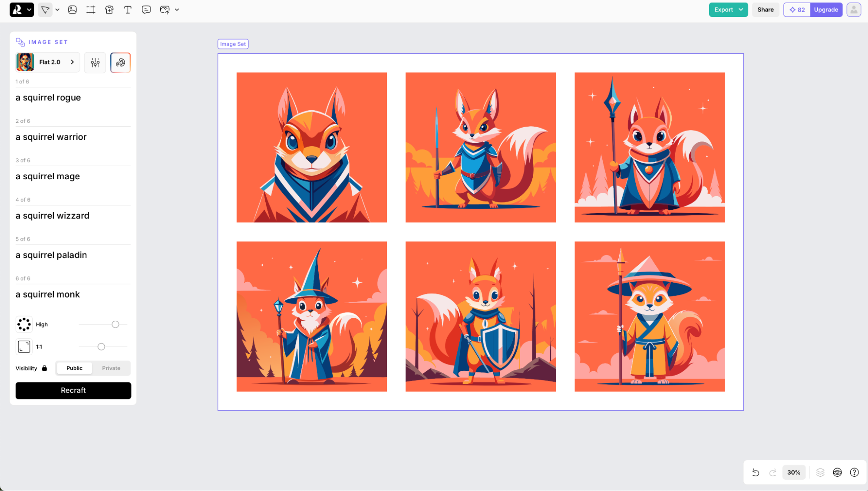Image resolution: width=868 pixels, height=491 pixels.
Task: Select the squirrel warrior image
Action: pos(480,147)
